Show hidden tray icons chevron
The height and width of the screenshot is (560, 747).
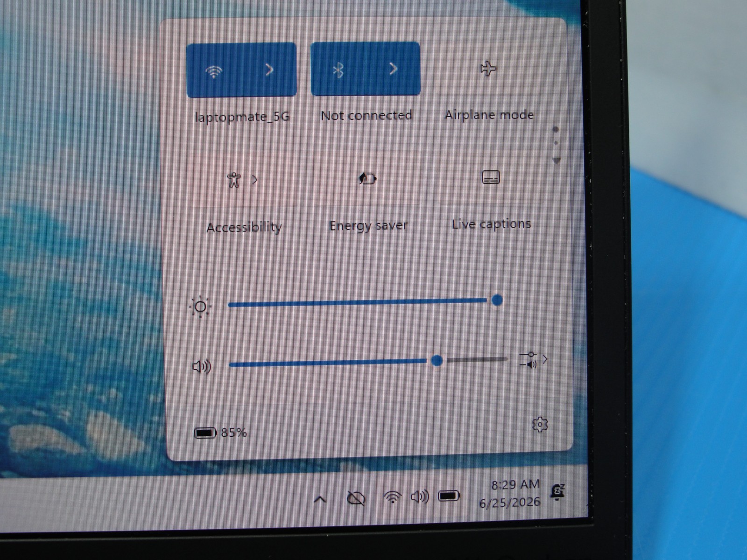click(320, 500)
